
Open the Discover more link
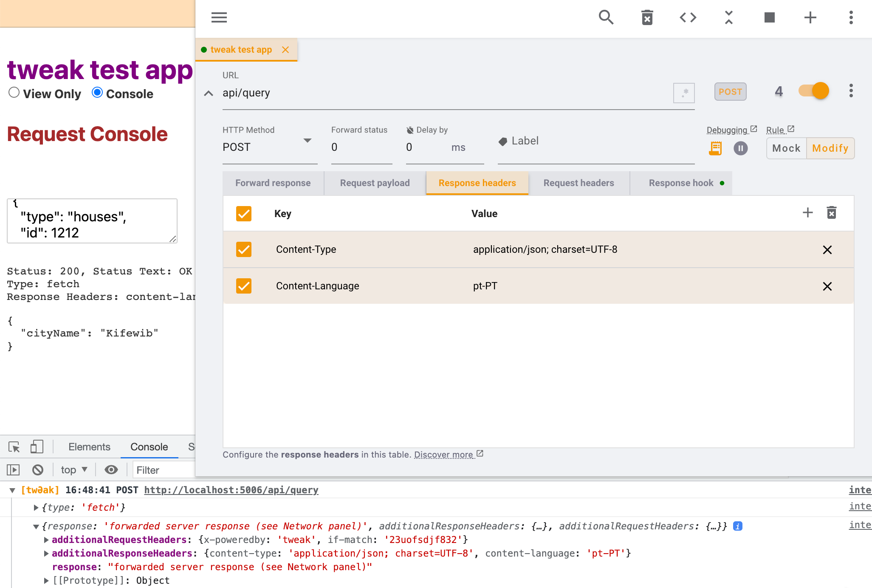point(444,455)
